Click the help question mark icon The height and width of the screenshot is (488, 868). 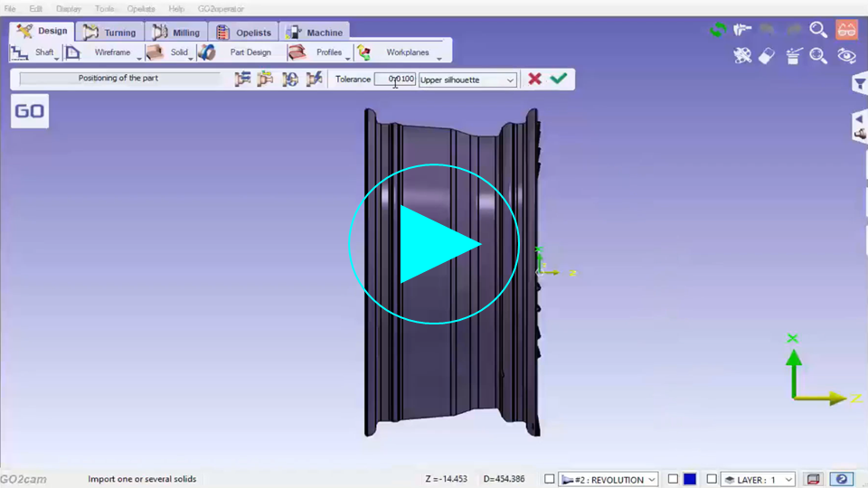pos(842,479)
